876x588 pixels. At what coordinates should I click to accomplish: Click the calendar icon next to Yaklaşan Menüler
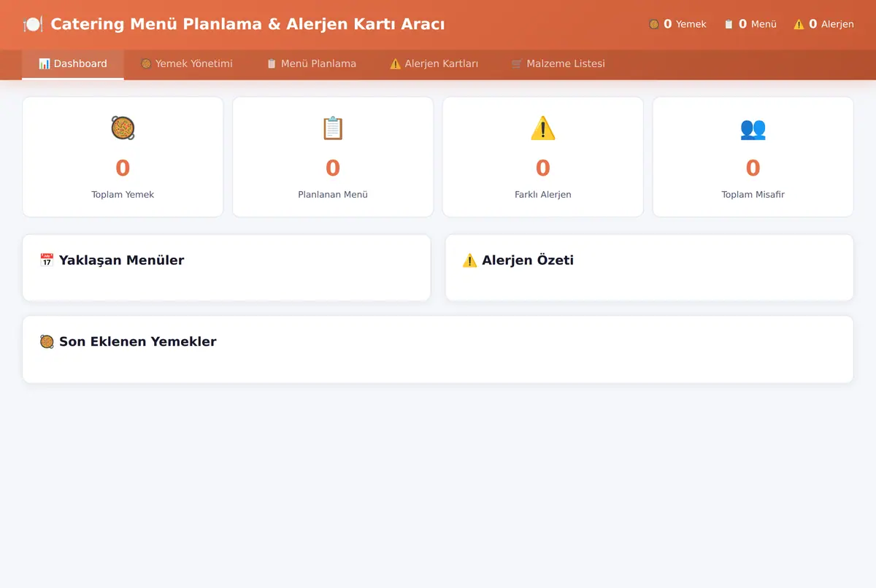(47, 260)
